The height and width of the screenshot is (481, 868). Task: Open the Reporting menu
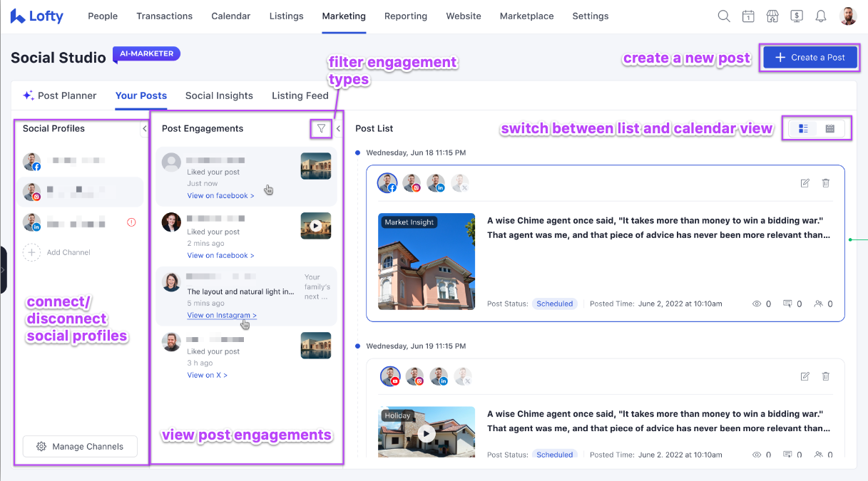coord(405,16)
